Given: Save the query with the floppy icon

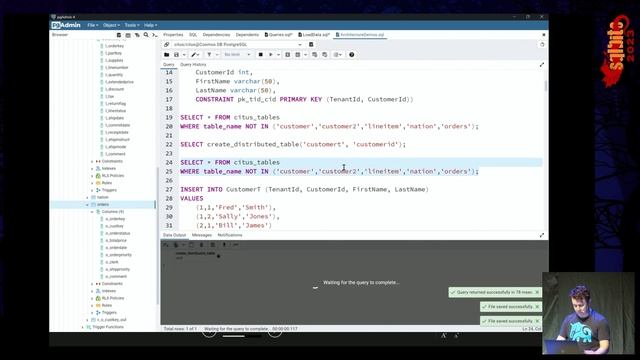Looking at the screenshot, I should point(176,55).
